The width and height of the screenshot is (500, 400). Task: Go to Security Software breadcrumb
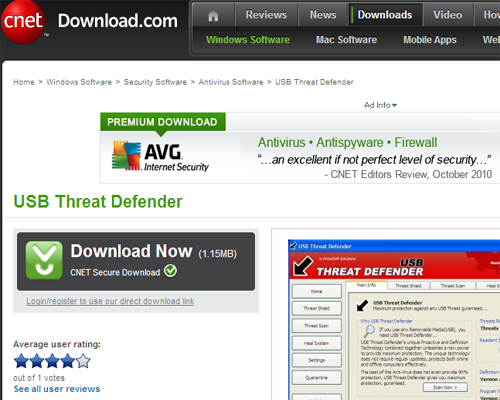pos(155,82)
